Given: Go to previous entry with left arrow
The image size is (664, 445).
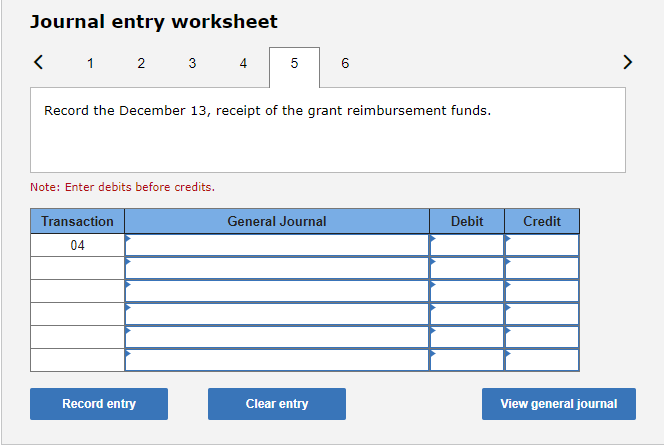Looking at the screenshot, I should 38,62.
